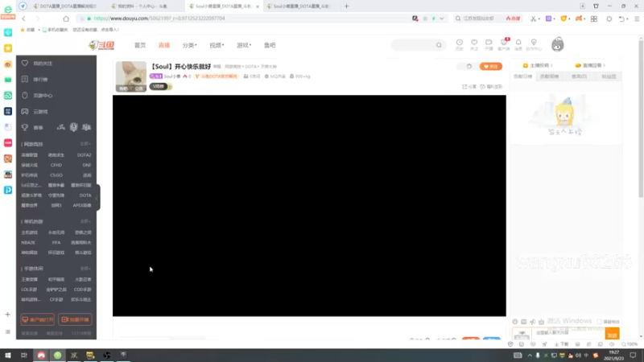Open the megaphone icon above chat input
This screenshot has width=644, height=362.
tap(533, 322)
